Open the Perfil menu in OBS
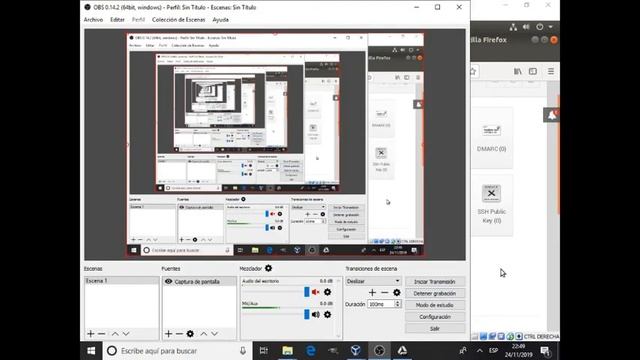The image size is (640, 360). pos(138,20)
